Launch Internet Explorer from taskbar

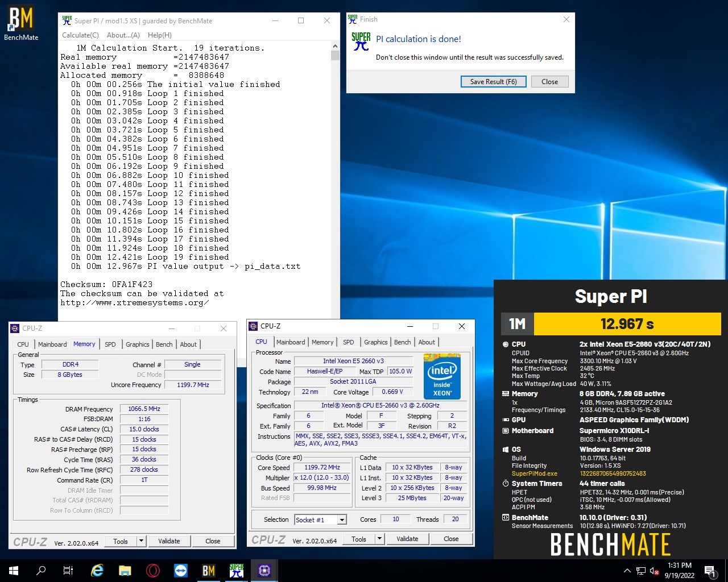tap(97, 571)
